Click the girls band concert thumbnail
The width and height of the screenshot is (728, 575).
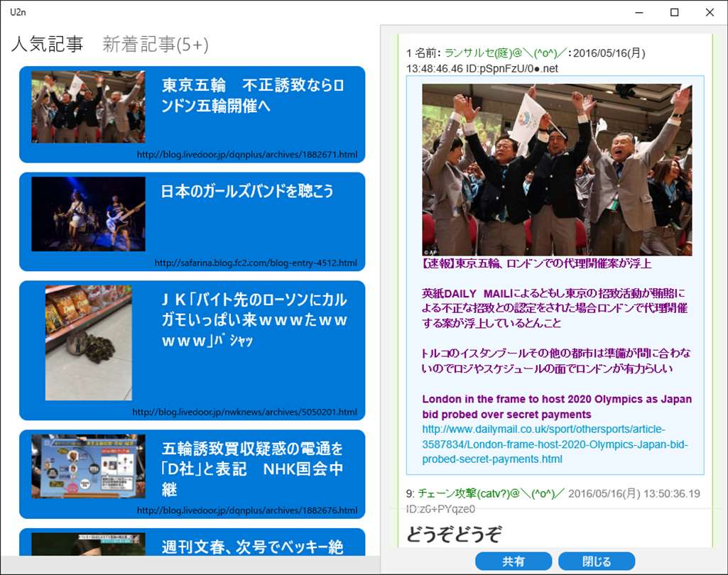[x=88, y=214]
